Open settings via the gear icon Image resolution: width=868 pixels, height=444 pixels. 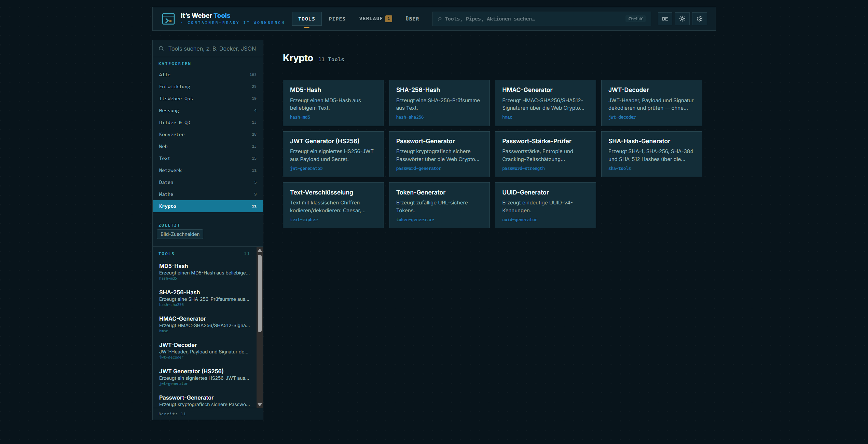pos(700,19)
